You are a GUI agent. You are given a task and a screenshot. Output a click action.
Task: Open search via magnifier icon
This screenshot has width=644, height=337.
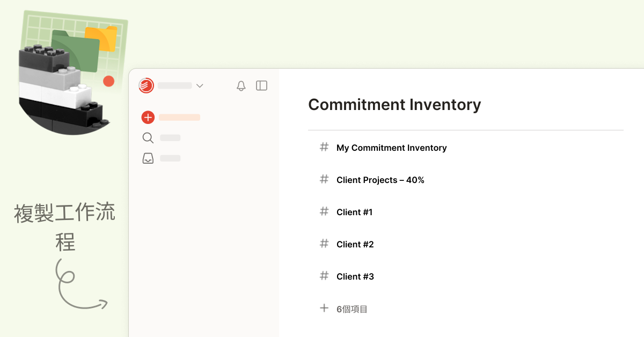[x=148, y=138]
